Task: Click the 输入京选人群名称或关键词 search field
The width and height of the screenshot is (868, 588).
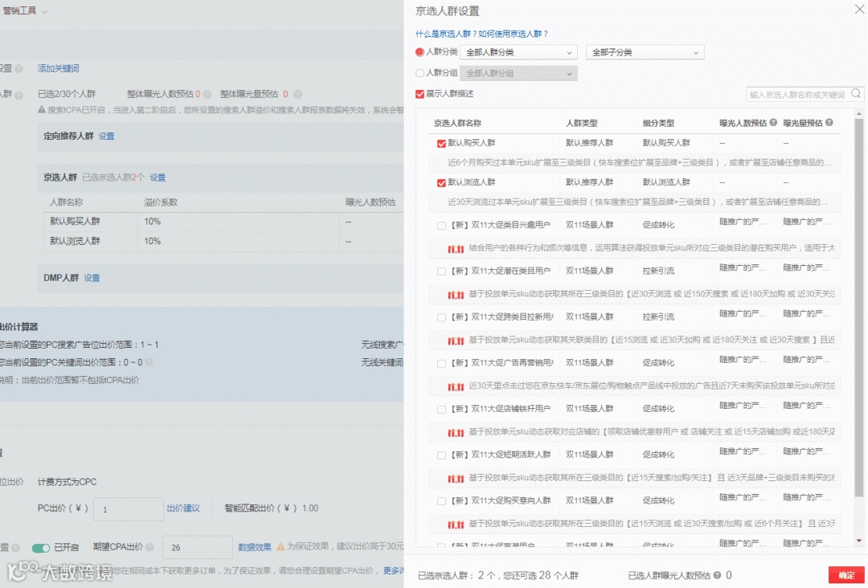Action: tap(797, 95)
